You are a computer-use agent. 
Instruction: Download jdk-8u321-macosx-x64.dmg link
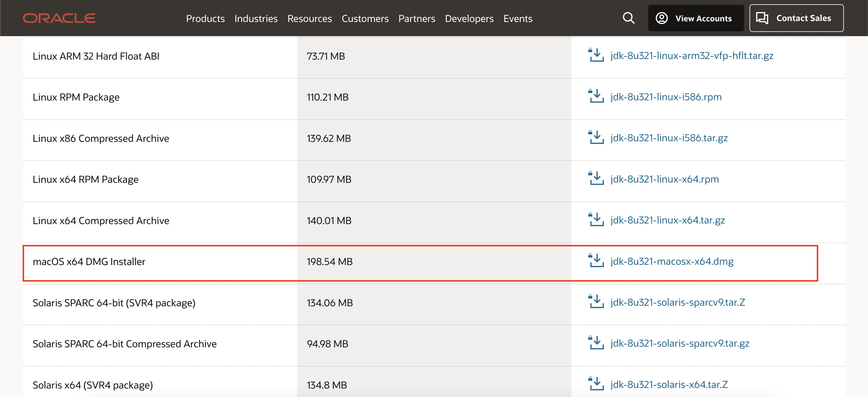(x=672, y=261)
